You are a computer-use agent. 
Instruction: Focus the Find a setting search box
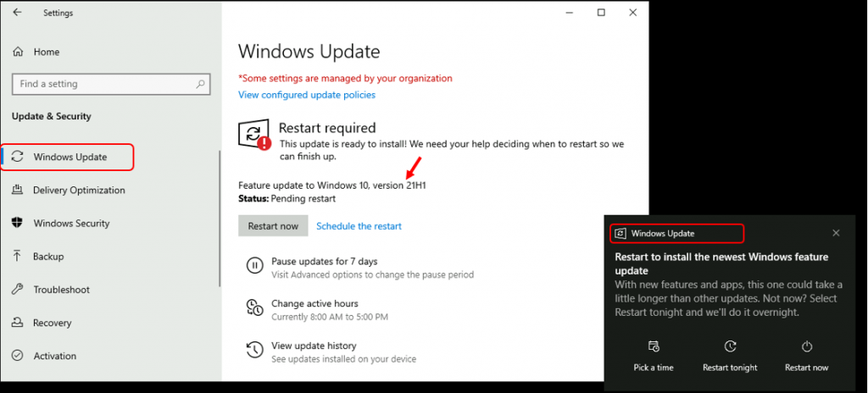click(111, 84)
